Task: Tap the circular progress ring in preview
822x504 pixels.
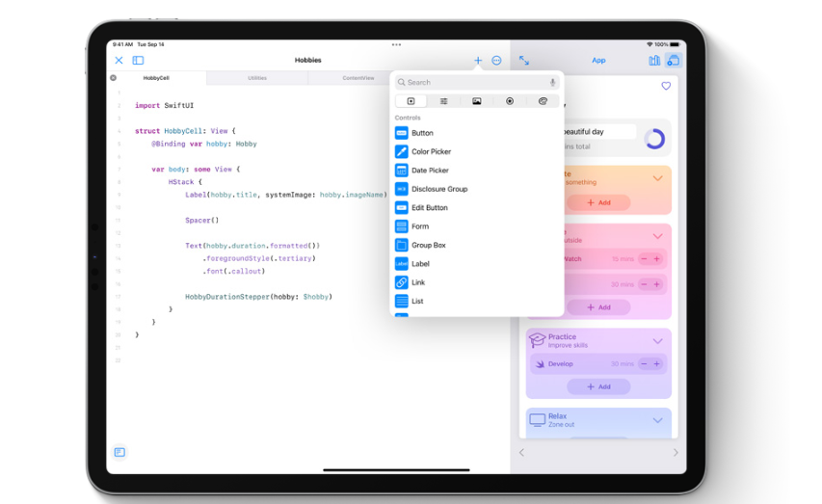Action: pos(654,139)
